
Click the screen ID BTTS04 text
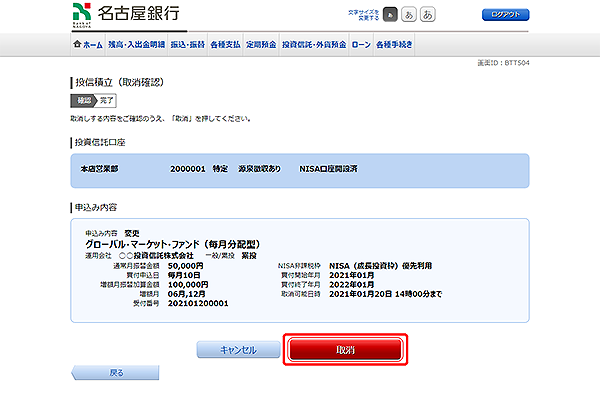(x=503, y=63)
